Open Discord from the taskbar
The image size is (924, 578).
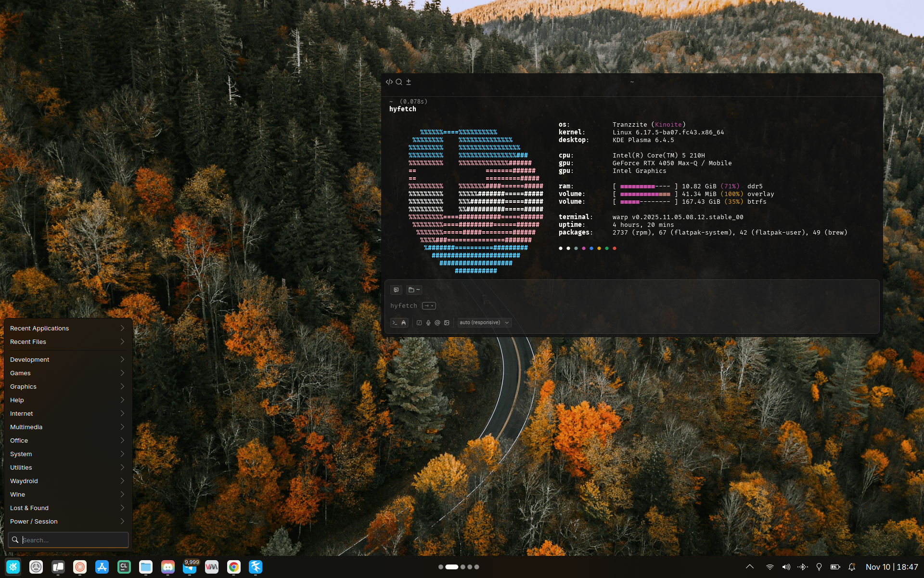[x=167, y=567]
